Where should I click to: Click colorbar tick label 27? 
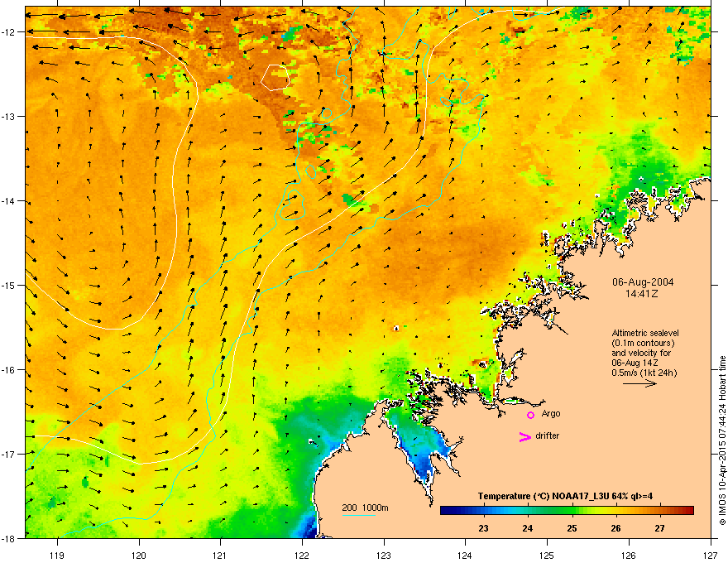point(659,528)
